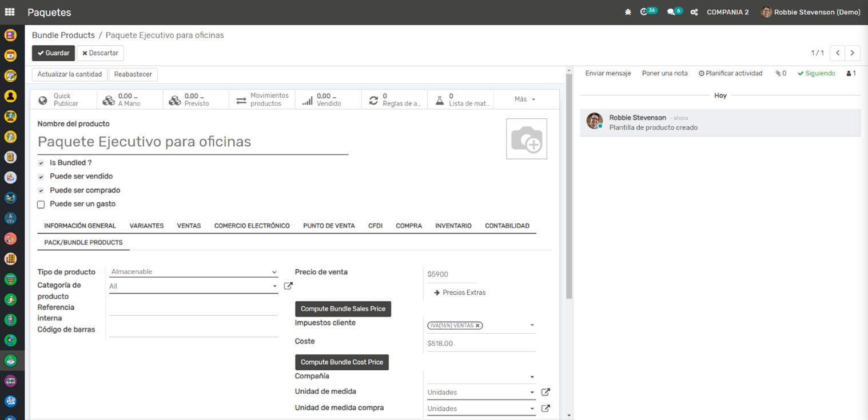Expand the Tipo de producto dropdown

(193, 272)
